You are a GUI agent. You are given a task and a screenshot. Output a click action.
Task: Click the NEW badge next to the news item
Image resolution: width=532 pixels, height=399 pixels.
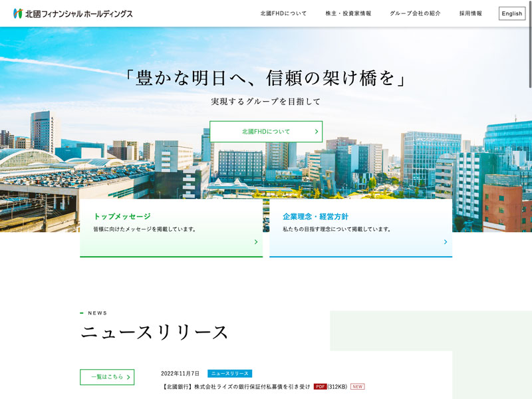pyautogui.click(x=358, y=386)
